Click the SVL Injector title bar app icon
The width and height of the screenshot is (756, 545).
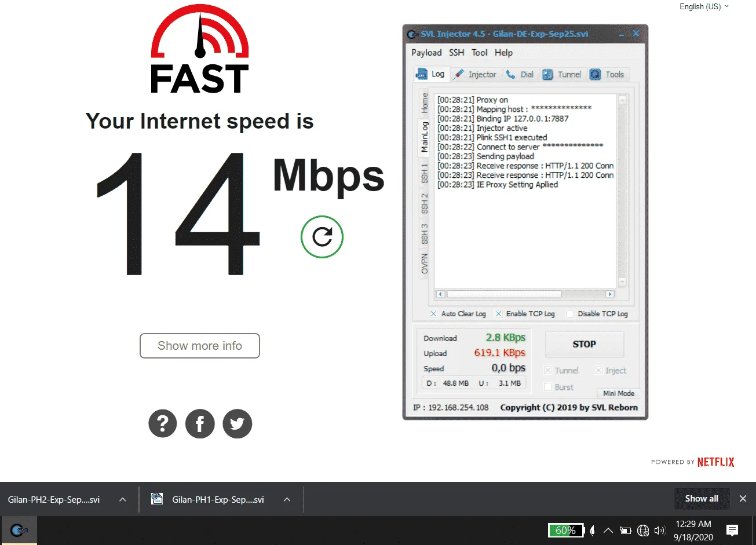(x=412, y=34)
